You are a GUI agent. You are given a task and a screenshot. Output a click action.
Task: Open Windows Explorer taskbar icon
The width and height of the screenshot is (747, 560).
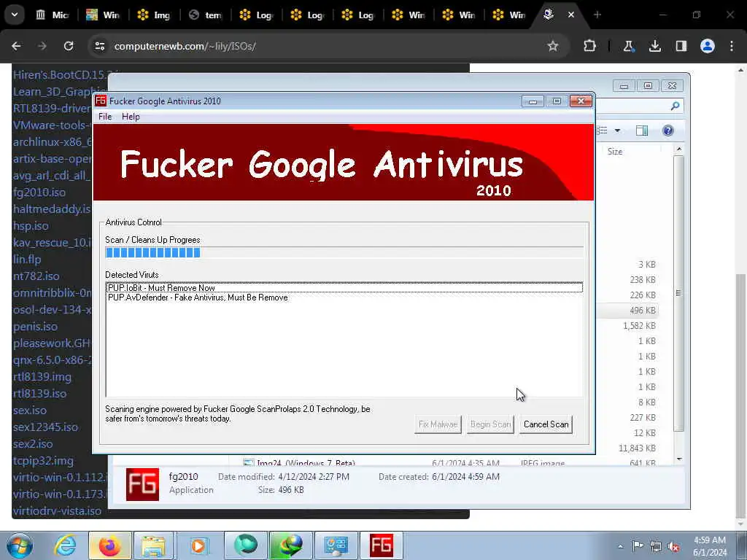(x=153, y=546)
